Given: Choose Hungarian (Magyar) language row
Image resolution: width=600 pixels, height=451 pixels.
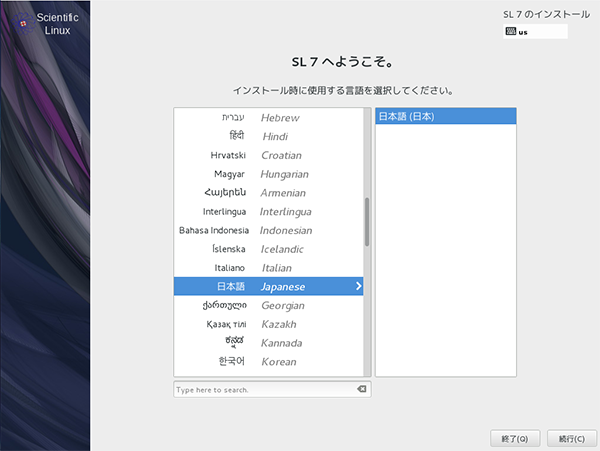Looking at the screenshot, I should (269, 174).
